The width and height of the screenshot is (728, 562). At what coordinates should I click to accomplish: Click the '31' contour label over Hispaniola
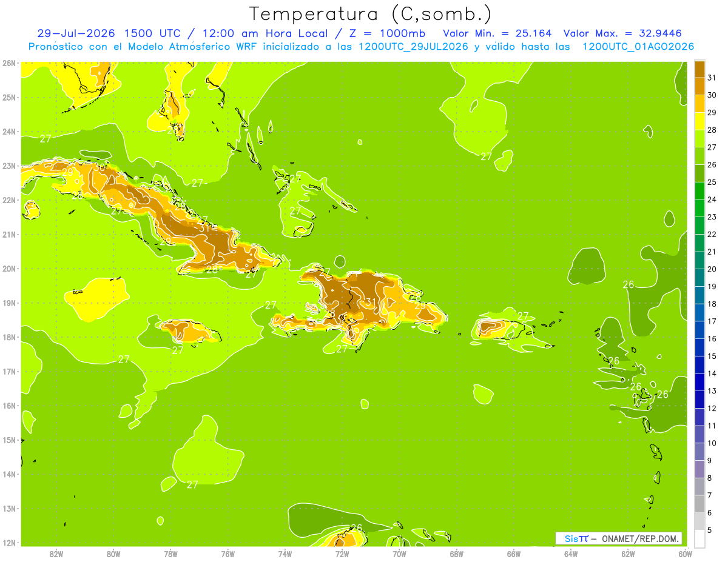point(371,302)
